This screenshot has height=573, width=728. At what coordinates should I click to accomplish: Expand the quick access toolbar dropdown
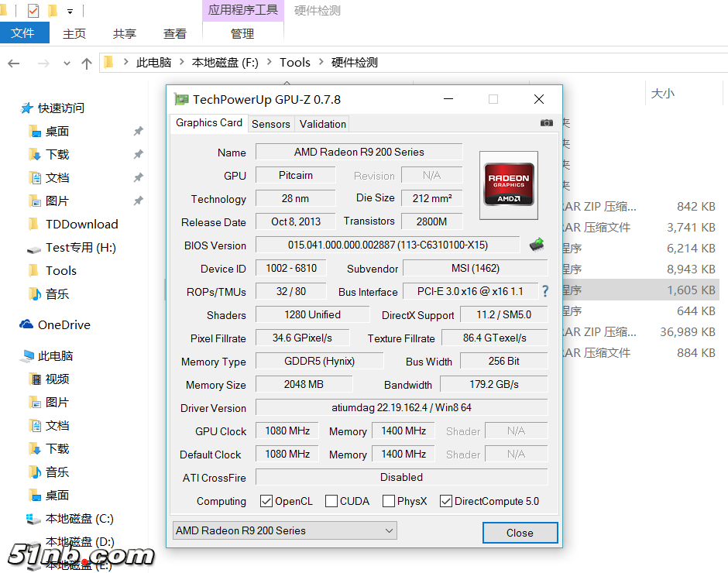pos(70,12)
